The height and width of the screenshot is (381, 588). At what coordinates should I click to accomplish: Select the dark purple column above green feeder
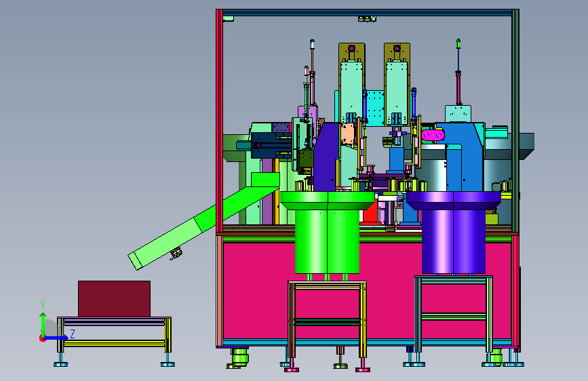[x=326, y=157]
